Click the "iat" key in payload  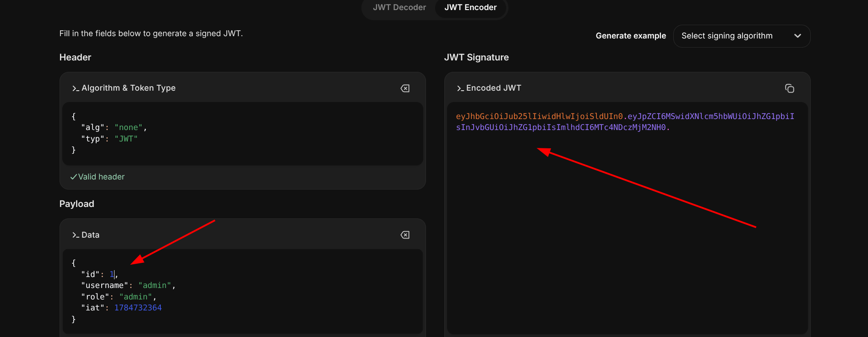[93, 308]
